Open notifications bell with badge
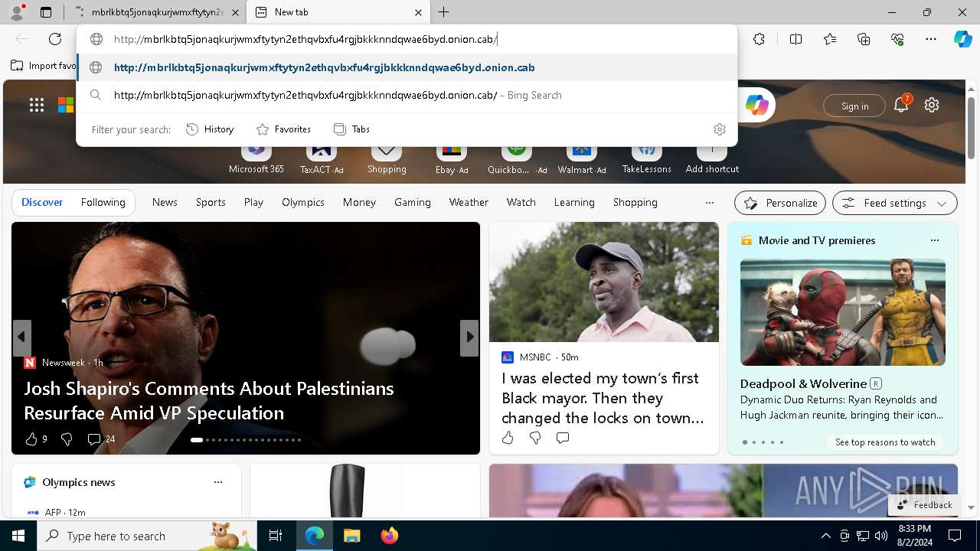The image size is (980, 551). pos(901,105)
